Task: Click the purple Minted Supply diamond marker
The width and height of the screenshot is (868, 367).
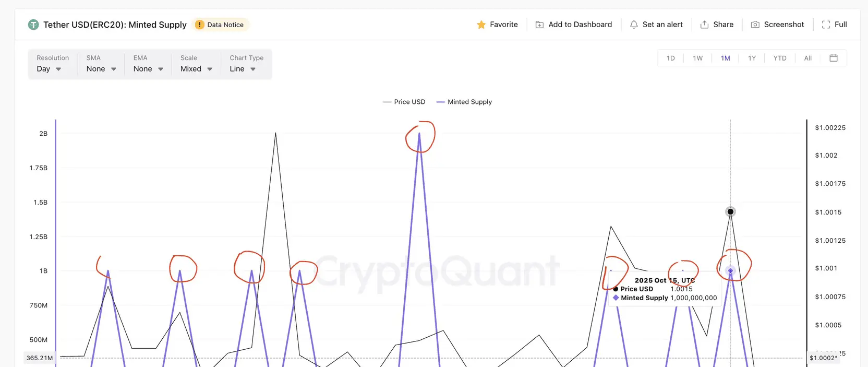Action: 730,271
